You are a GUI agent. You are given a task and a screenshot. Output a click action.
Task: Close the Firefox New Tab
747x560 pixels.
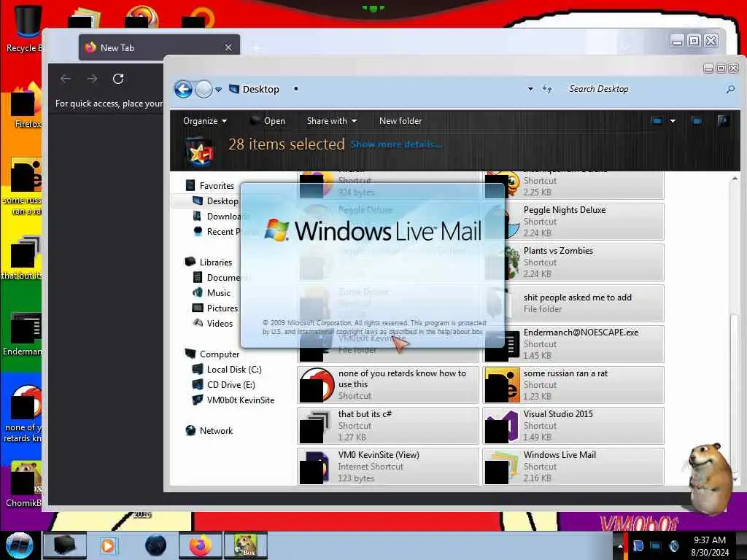point(228,47)
